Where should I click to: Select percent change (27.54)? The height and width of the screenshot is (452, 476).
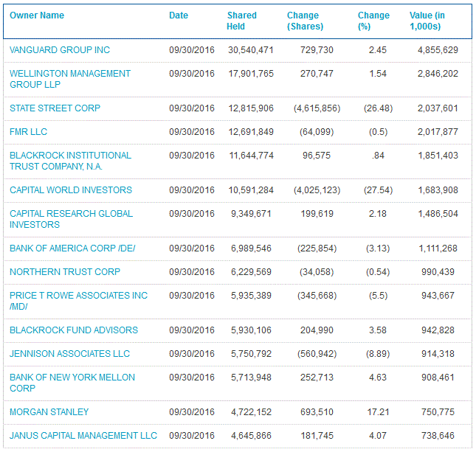[379, 190]
